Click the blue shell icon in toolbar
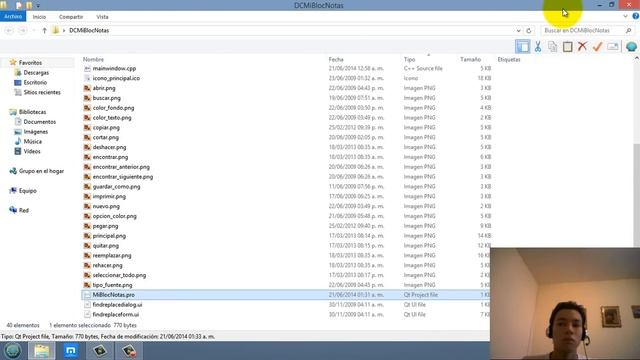640x360 pixels. tap(631, 47)
